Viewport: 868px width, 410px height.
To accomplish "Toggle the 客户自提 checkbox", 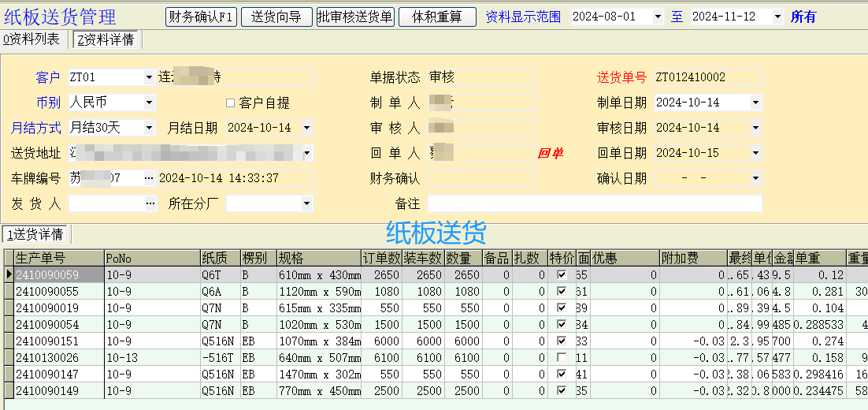I will tap(231, 102).
